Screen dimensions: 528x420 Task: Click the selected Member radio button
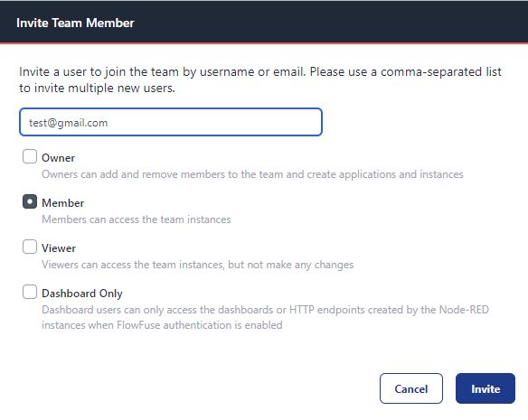[30, 201]
